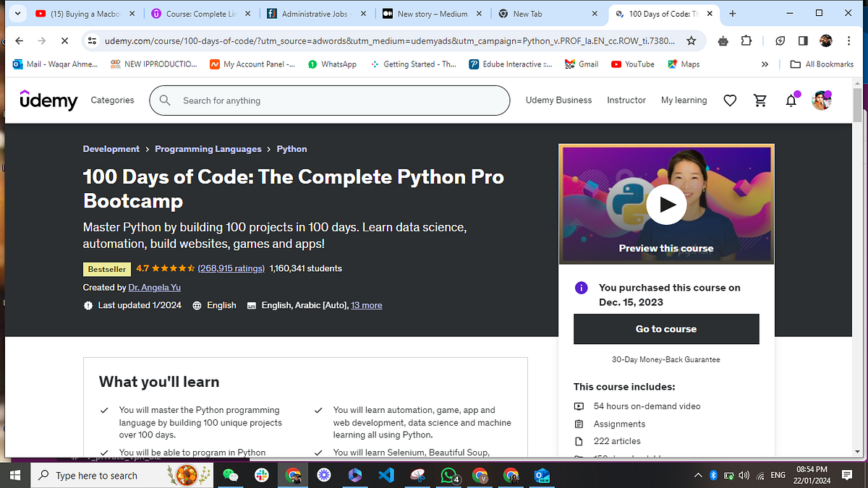Open the browser tab search chevron
868x488 pixels.
pyautogui.click(x=17, y=12)
